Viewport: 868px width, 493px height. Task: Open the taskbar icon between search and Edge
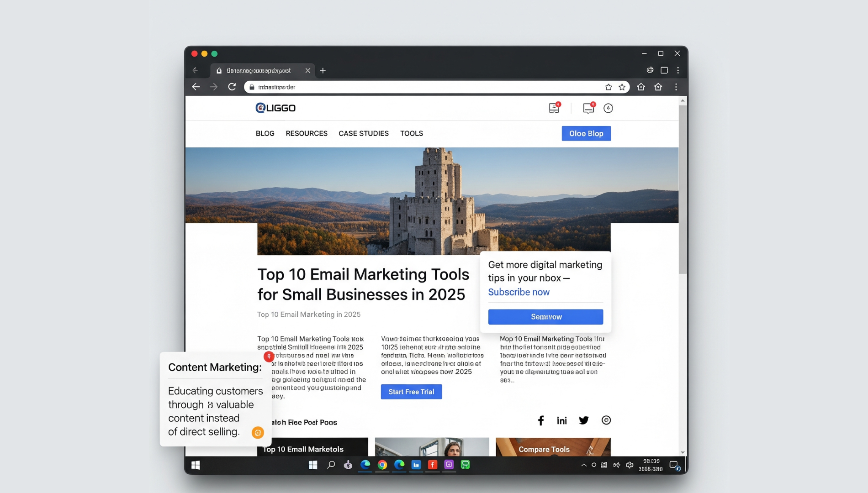pos(348,465)
